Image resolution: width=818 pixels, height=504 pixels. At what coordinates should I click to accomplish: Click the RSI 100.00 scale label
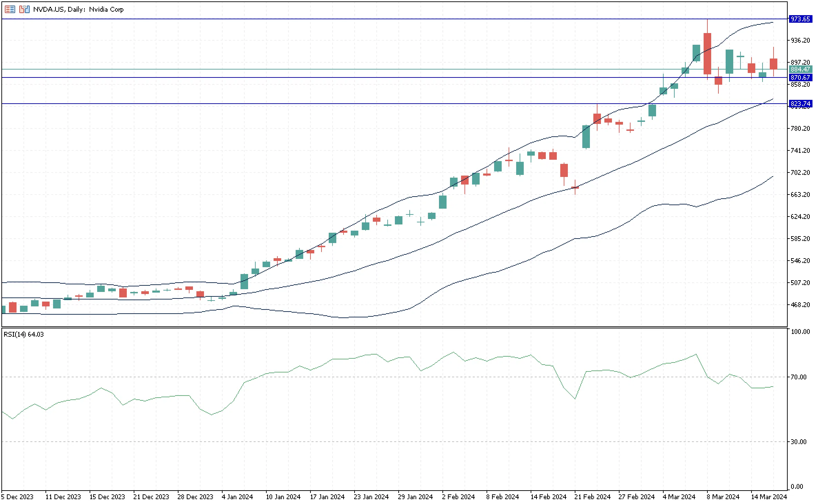click(x=800, y=332)
